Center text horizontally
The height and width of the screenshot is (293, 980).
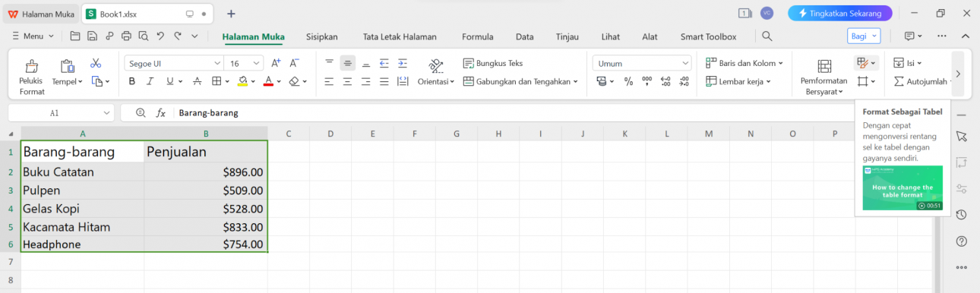coord(347,81)
